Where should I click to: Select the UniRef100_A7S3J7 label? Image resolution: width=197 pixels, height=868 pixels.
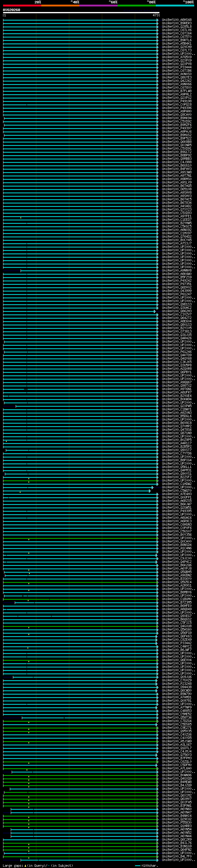[x=177, y=244]
